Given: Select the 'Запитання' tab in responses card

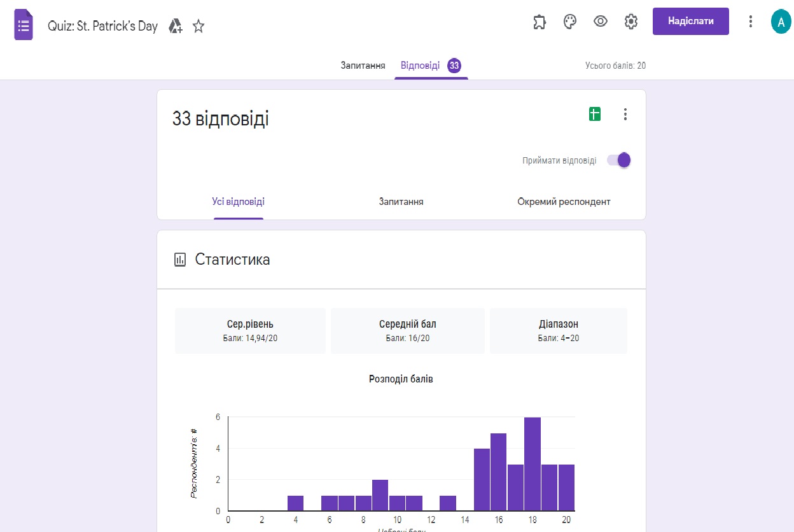Looking at the screenshot, I should click(x=401, y=202).
